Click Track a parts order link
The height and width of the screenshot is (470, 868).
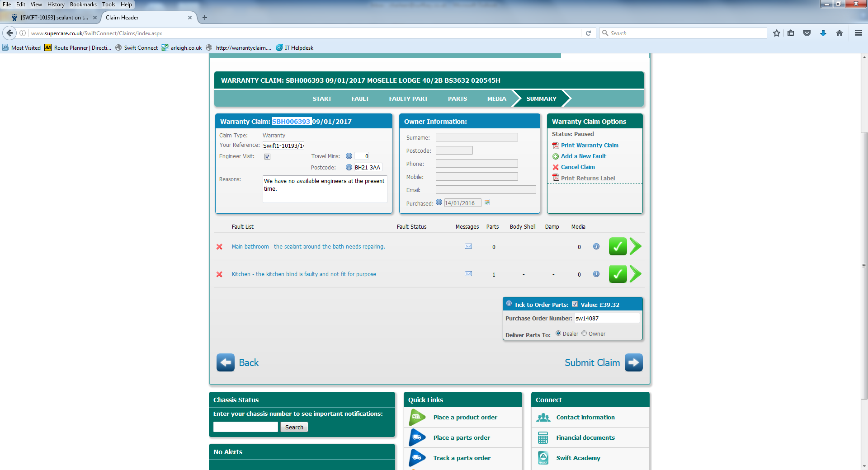462,458
